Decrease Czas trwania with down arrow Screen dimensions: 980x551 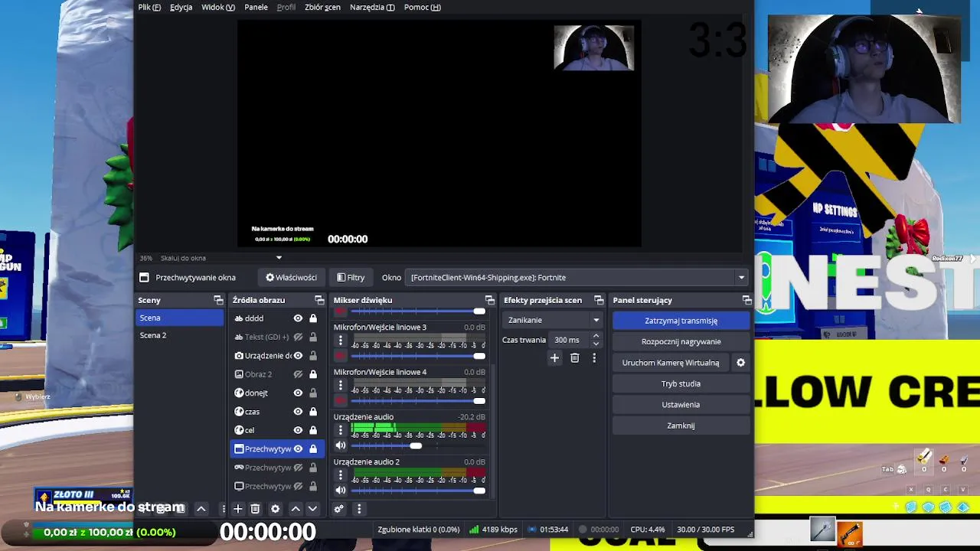596,344
